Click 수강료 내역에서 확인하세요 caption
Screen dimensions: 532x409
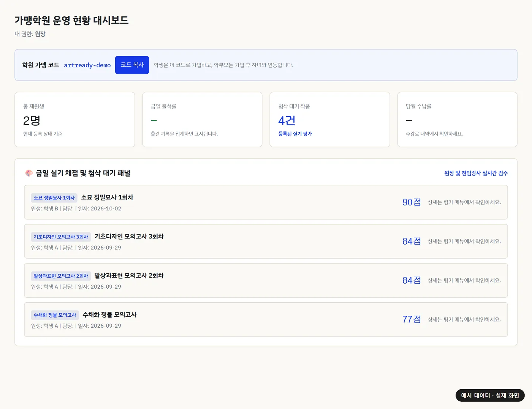coord(434,134)
